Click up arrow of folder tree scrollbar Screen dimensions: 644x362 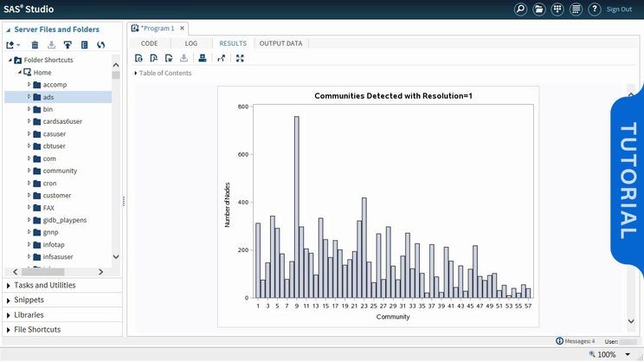[116, 65]
